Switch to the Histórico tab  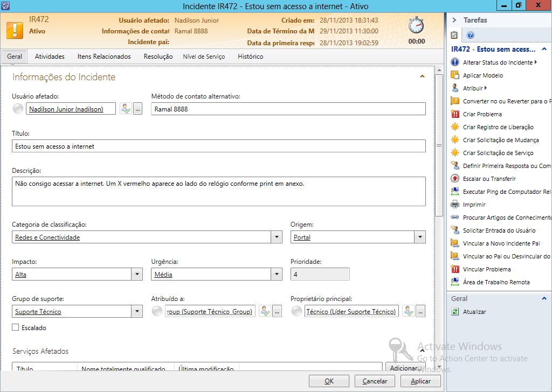[x=250, y=56]
